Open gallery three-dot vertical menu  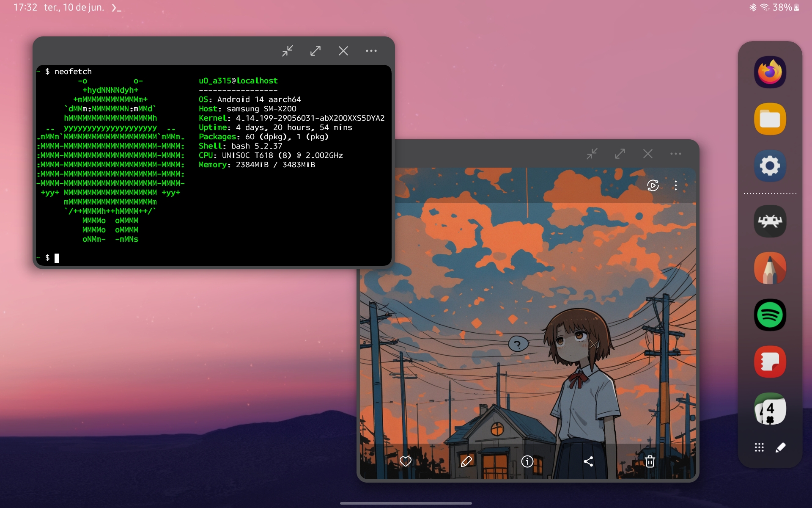(x=676, y=185)
